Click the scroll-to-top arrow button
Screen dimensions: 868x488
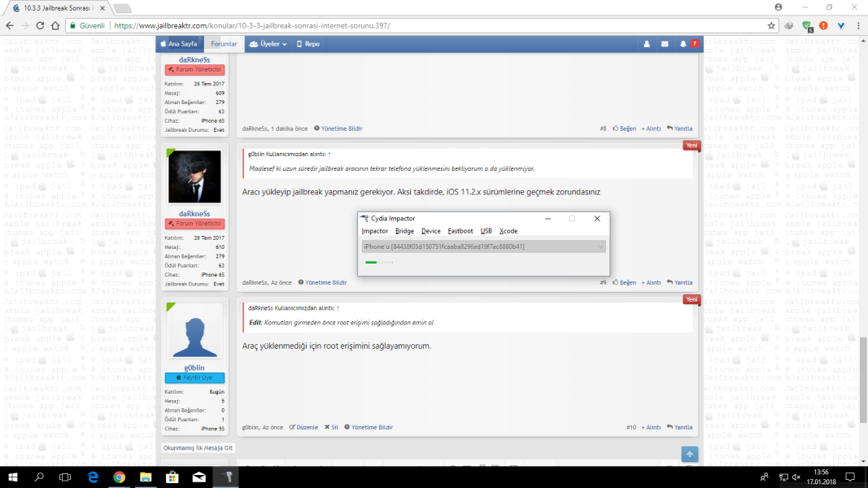[x=690, y=455]
